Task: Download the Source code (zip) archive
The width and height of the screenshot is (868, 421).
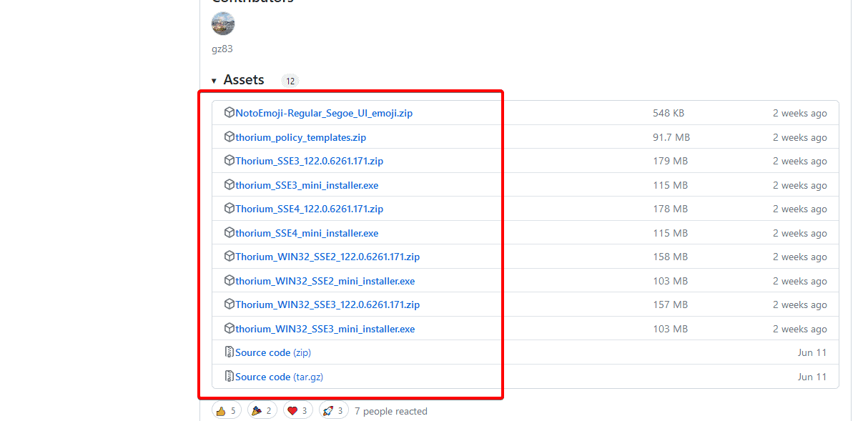Action: pos(273,352)
